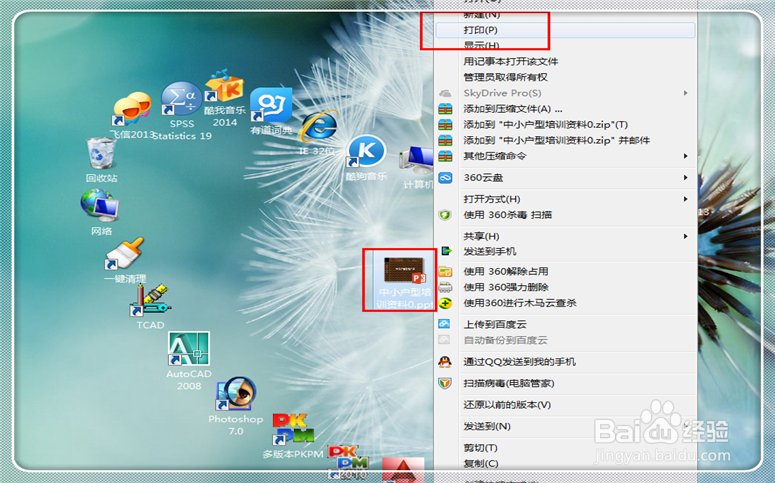Screen dimensions: 775x483
Task: Click the folder icon beside 360解除占用
Action: click(x=445, y=271)
